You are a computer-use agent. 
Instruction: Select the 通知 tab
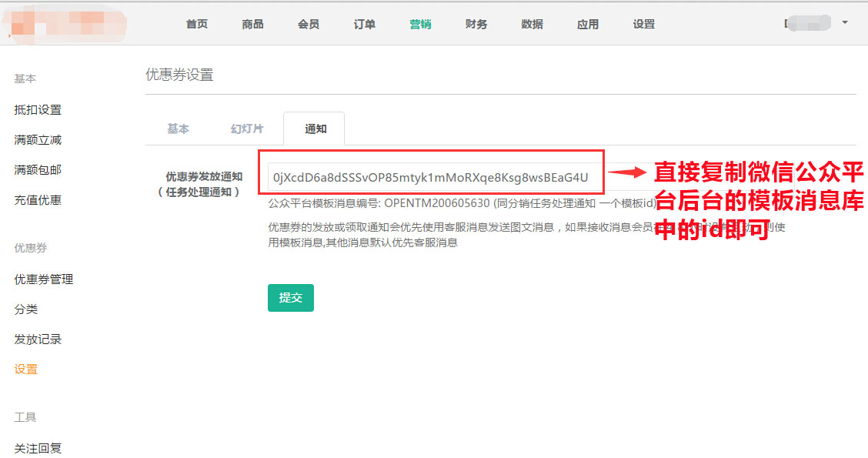(x=315, y=129)
